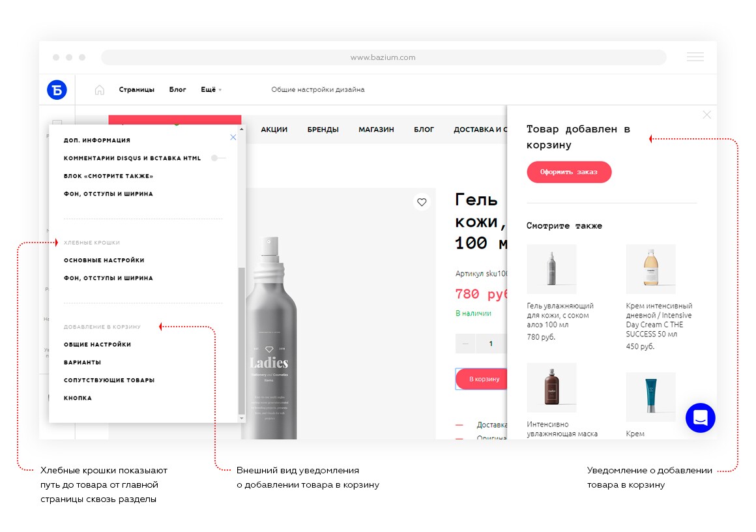Open БЛОК «СМОТРИТЕ ТАКЖЕ» settings
The height and width of the screenshot is (532, 756).
108,176
